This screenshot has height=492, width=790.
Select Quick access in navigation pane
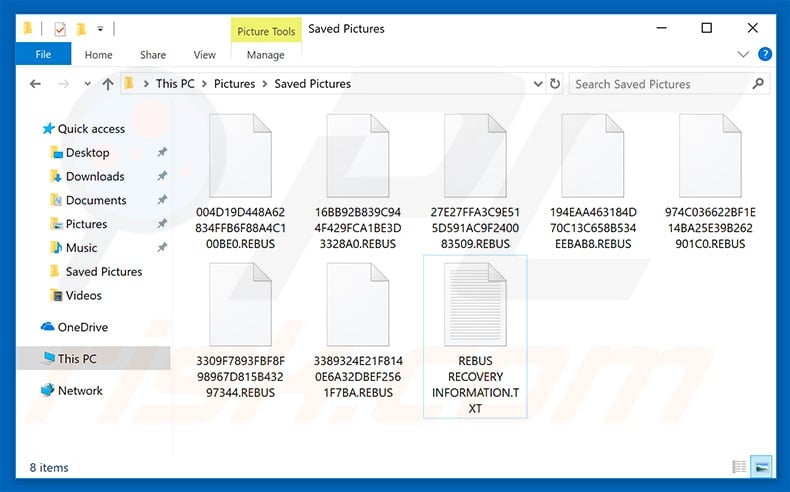click(x=84, y=129)
